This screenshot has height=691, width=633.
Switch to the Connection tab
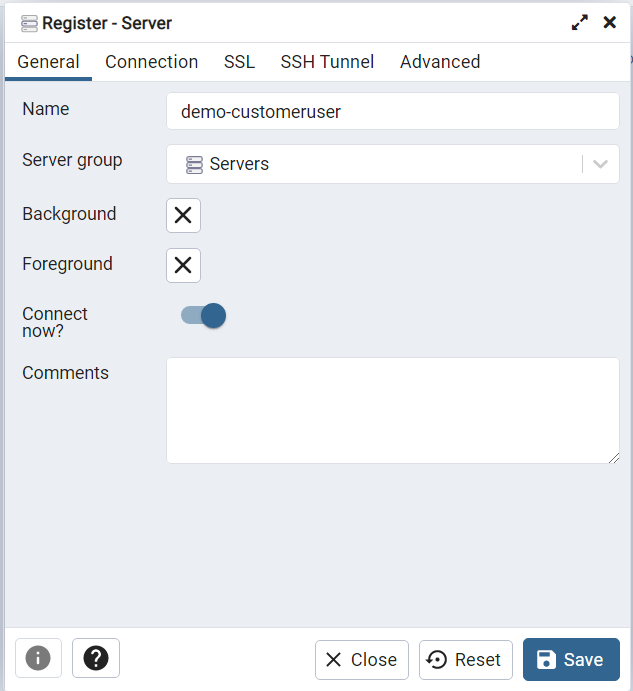click(151, 62)
